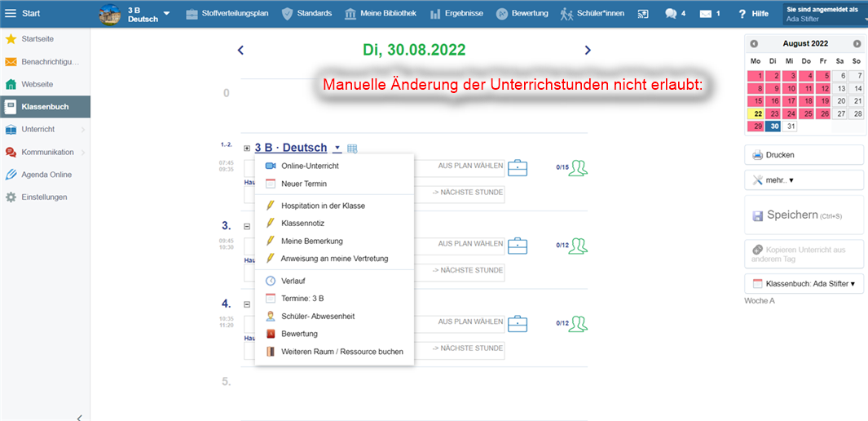Open the green student attendance icon 0/15

pos(579,168)
